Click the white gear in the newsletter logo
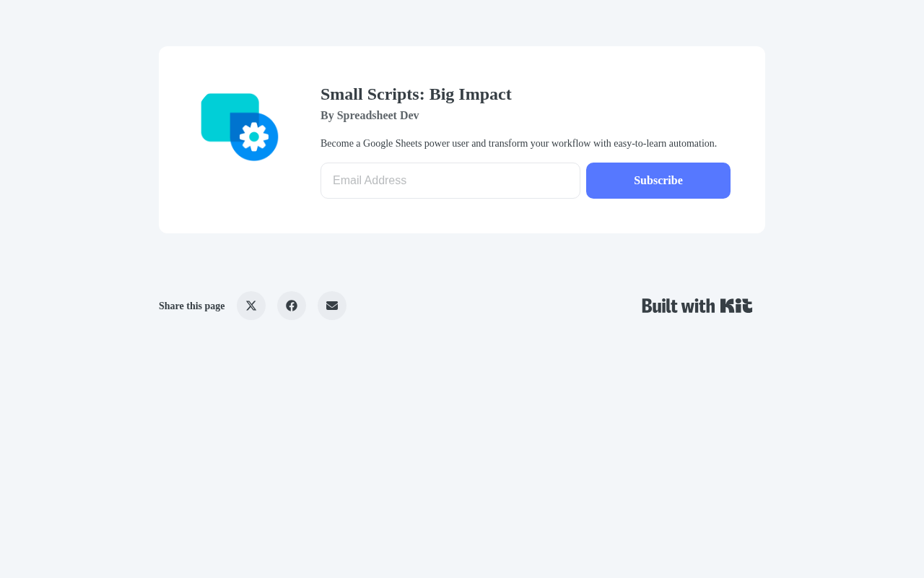The image size is (924, 578). coord(254,137)
